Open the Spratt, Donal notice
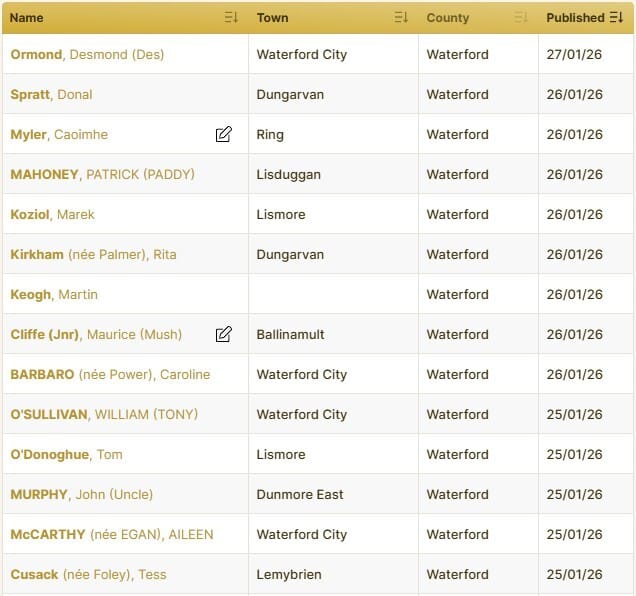This screenshot has height=596, width=636. [x=52, y=95]
